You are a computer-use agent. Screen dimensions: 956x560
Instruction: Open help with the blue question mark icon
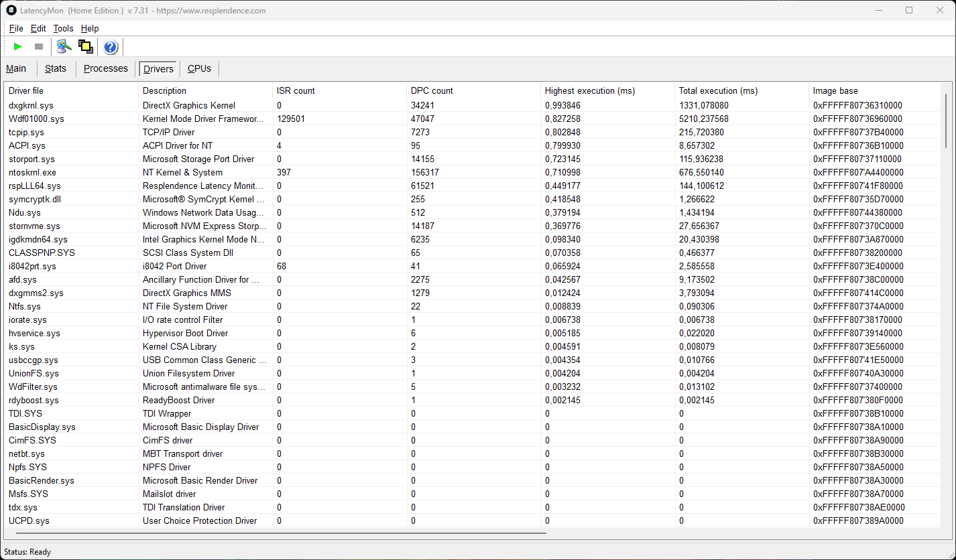[111, 47]
